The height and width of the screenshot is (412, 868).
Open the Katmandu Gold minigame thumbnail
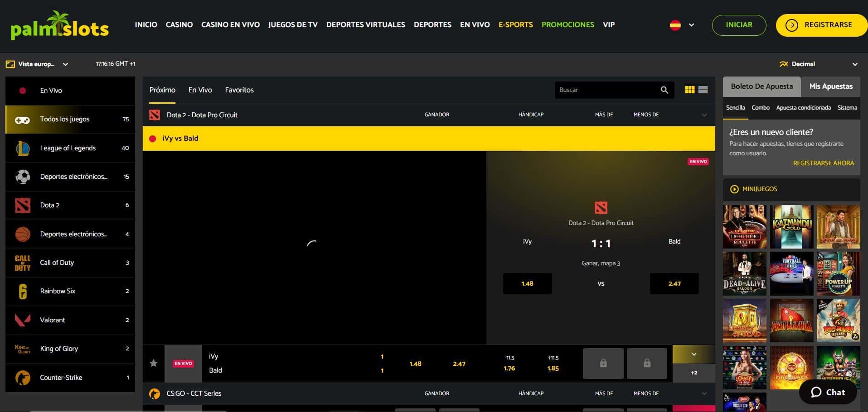pyautogui.click(x=791, y=226)
